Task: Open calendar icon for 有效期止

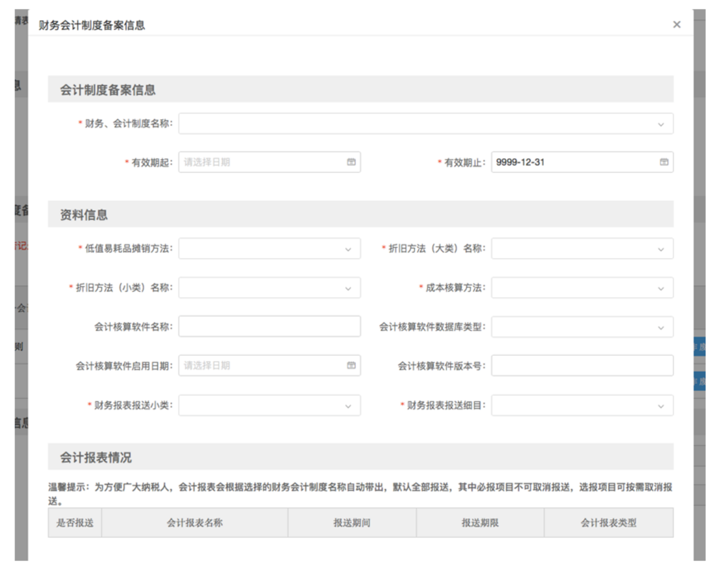Action: 664,162
